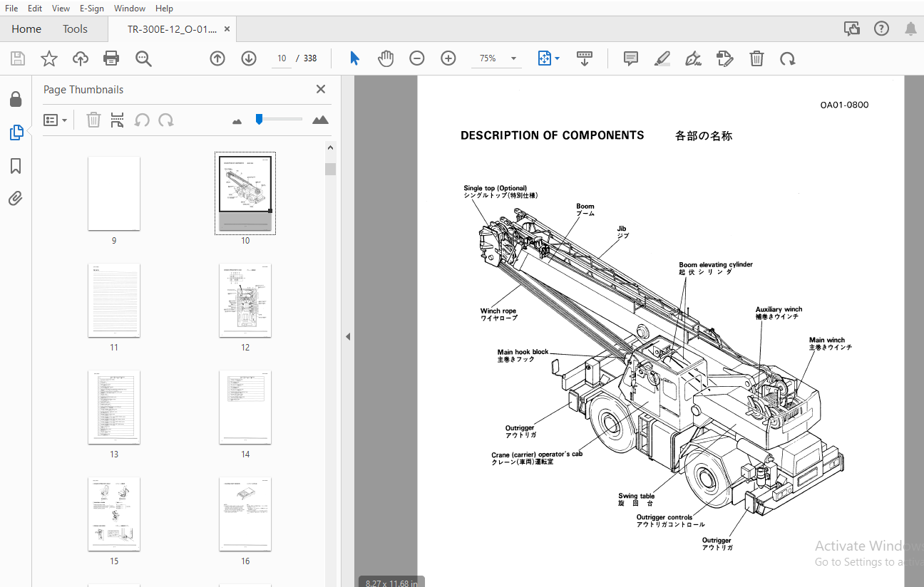Add a comment note icon

631,58
